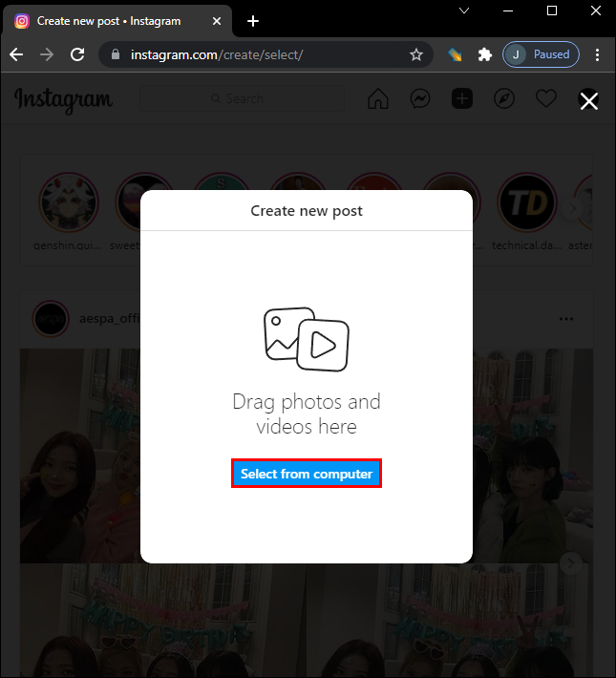Click the Instagram Search field

coord(242,98)
